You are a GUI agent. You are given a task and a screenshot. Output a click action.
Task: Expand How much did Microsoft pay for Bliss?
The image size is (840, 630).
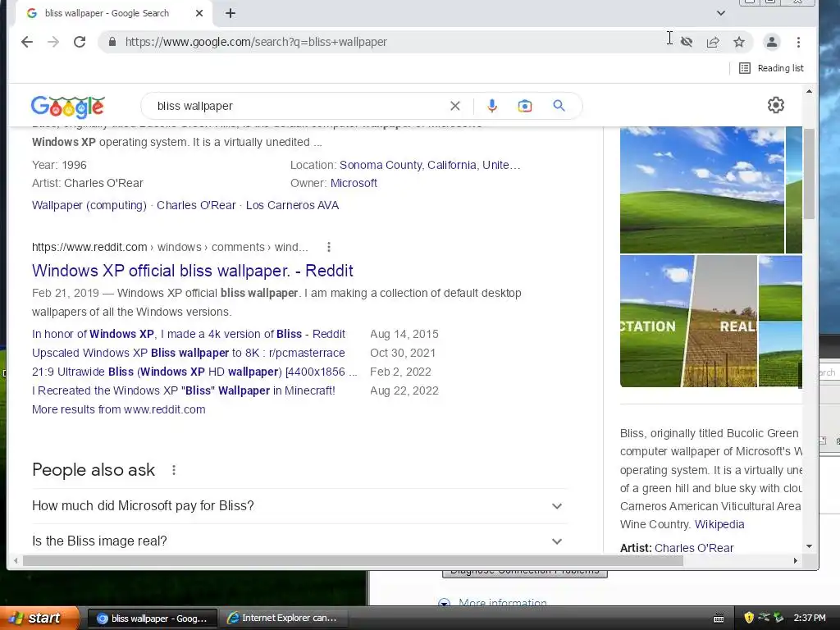[x=299, y=505]
